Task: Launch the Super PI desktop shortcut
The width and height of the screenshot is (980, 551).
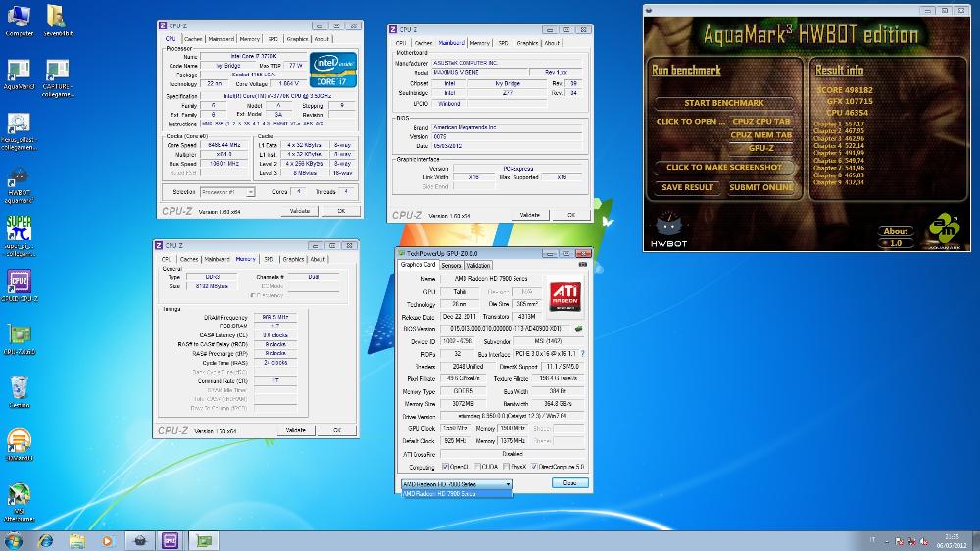Action: point(19,235)
